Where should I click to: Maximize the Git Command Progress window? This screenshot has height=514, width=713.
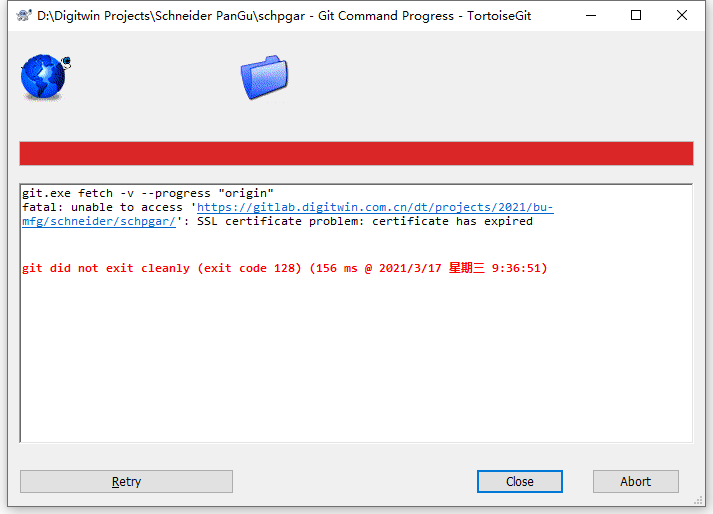click(636, 15)
